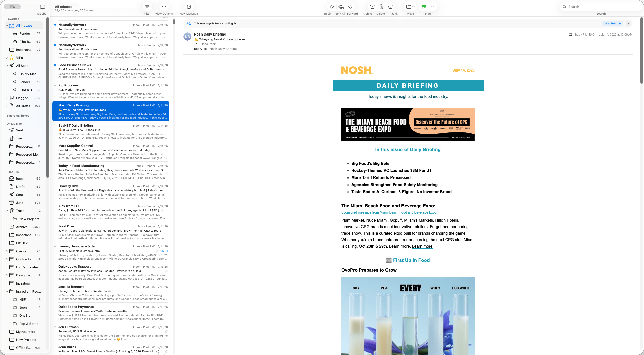Expand the All Drafts mailbox

(x=7, y=106)
